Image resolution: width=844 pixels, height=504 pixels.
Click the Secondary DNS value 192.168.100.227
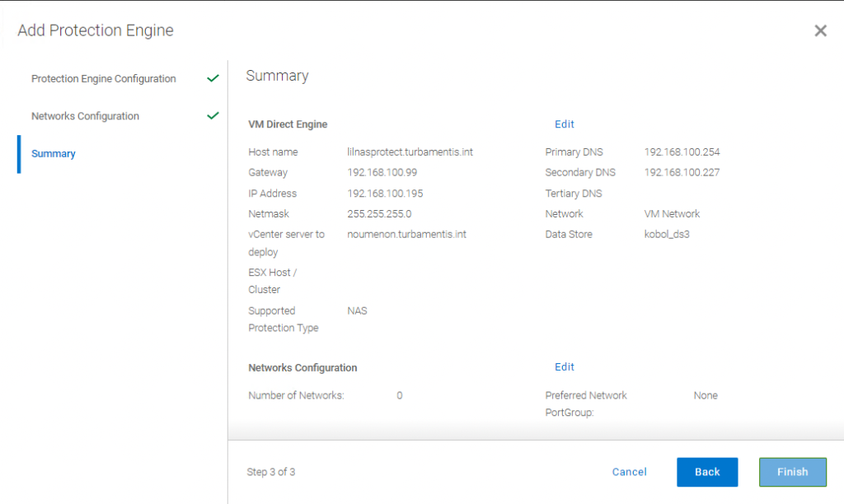tap(682, 173)
